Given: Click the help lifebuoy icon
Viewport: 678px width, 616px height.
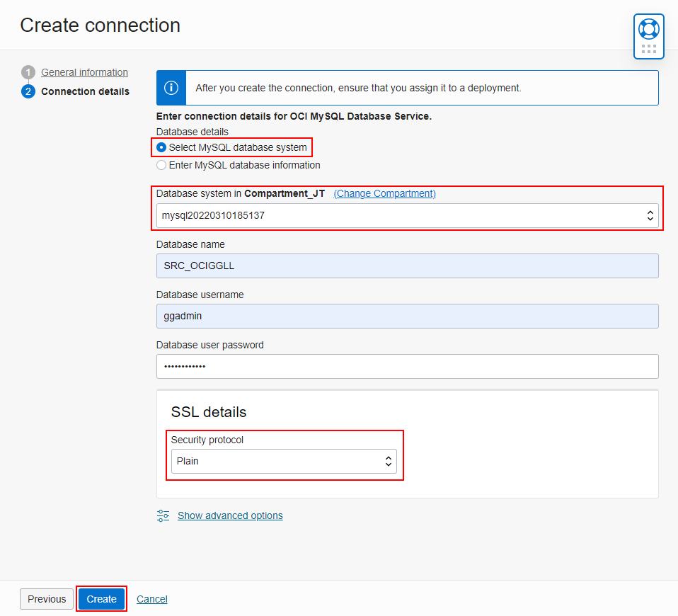Looking at the screenshot, I should (x=648, y=30).
